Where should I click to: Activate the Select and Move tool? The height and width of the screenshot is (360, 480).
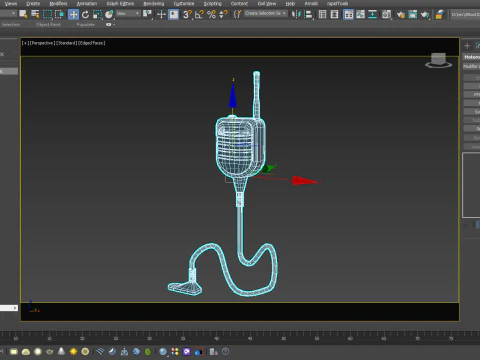coord(73,14)
